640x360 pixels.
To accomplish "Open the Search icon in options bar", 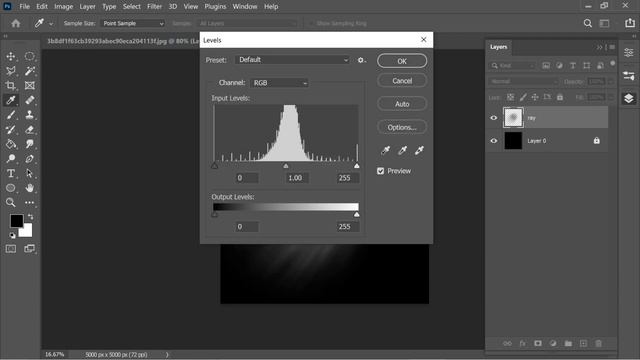I will (x=588, y=23).
